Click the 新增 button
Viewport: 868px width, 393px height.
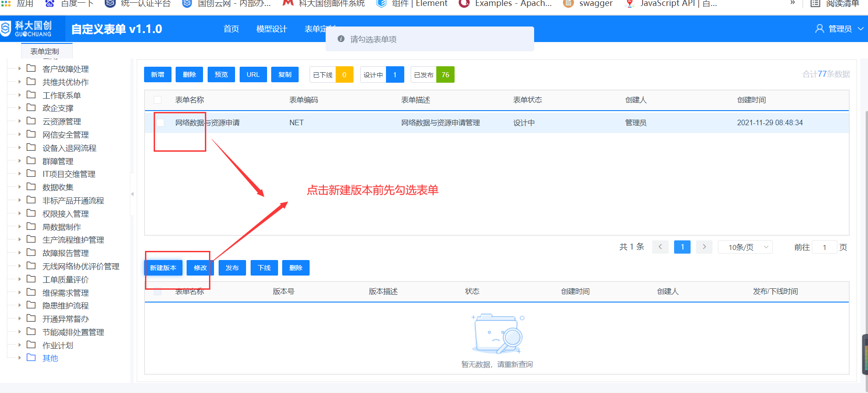coord(158,74)
